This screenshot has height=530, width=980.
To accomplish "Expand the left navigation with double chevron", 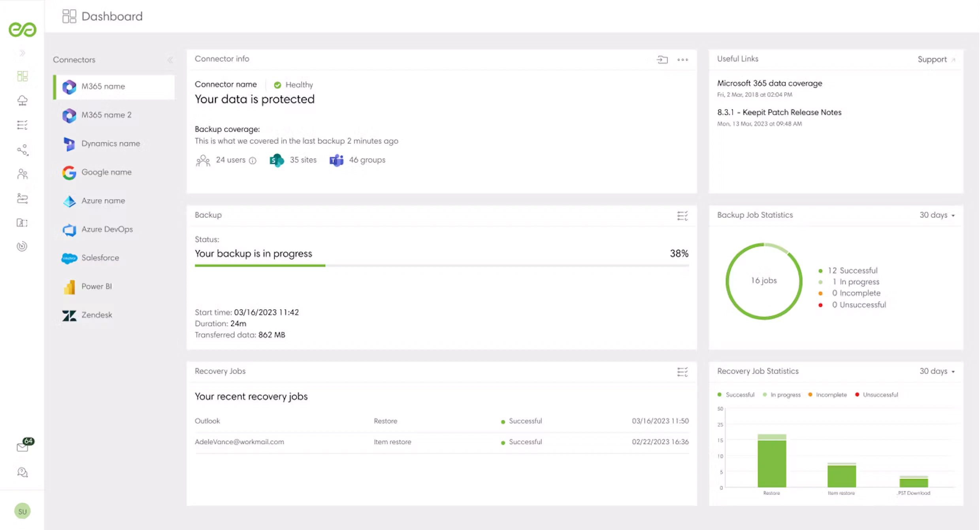I will [23, 53].
